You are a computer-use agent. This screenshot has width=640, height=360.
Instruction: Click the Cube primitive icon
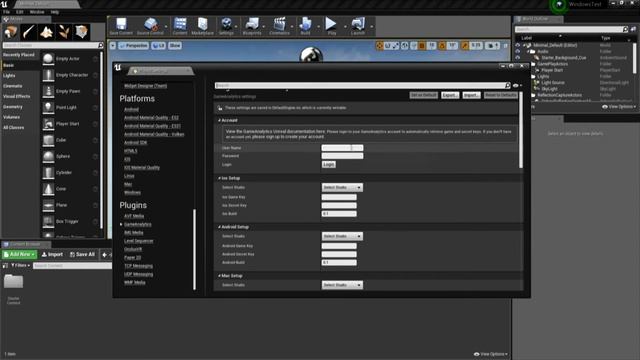48,140
